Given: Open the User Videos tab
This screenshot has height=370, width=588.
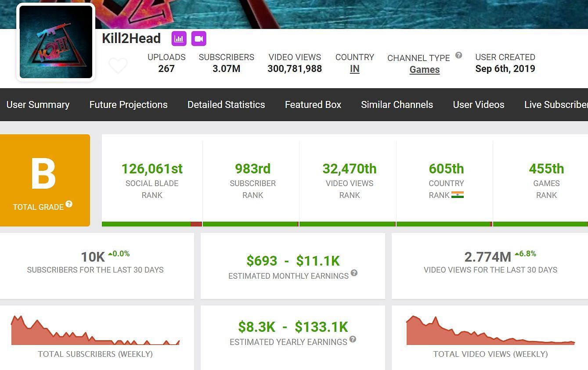Looking at the screenshot, I should pyautogui.click(x=479, y=104).
